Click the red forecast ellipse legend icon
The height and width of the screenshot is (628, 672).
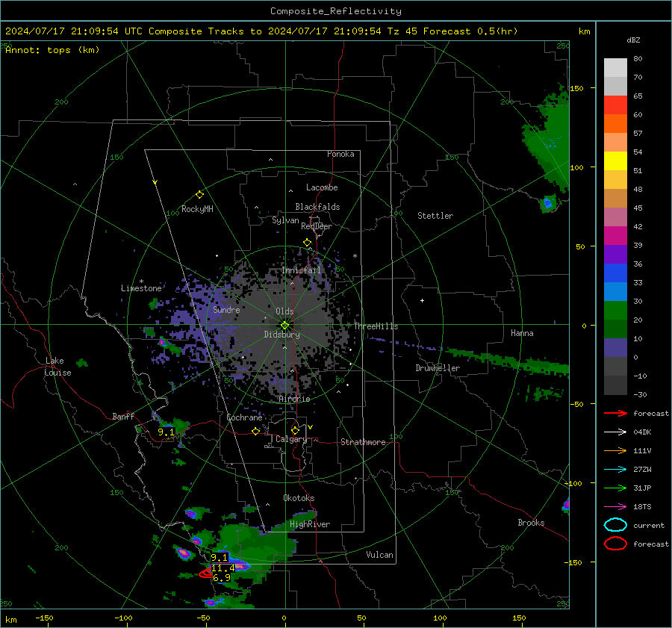615,544
